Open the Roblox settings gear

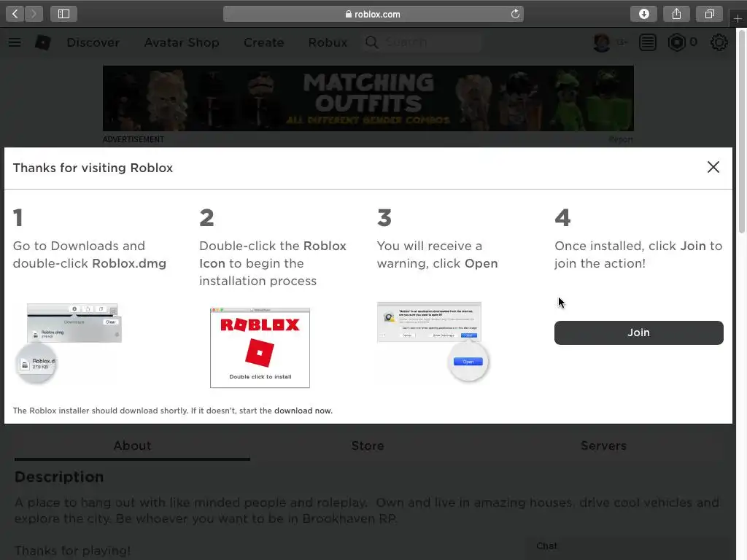tap(719, 42)
